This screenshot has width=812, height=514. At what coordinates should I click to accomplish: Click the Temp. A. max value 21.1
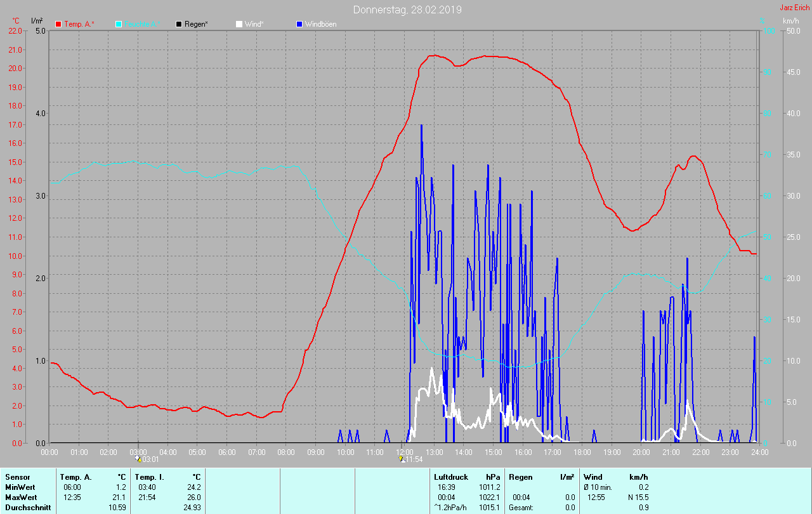[120, 497]
